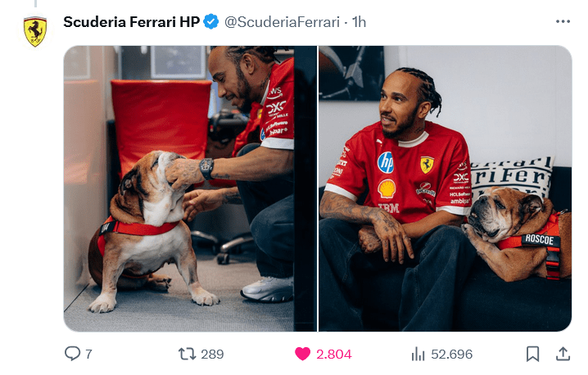
Task: Click the like count 2.804
Action: (334, 354)
